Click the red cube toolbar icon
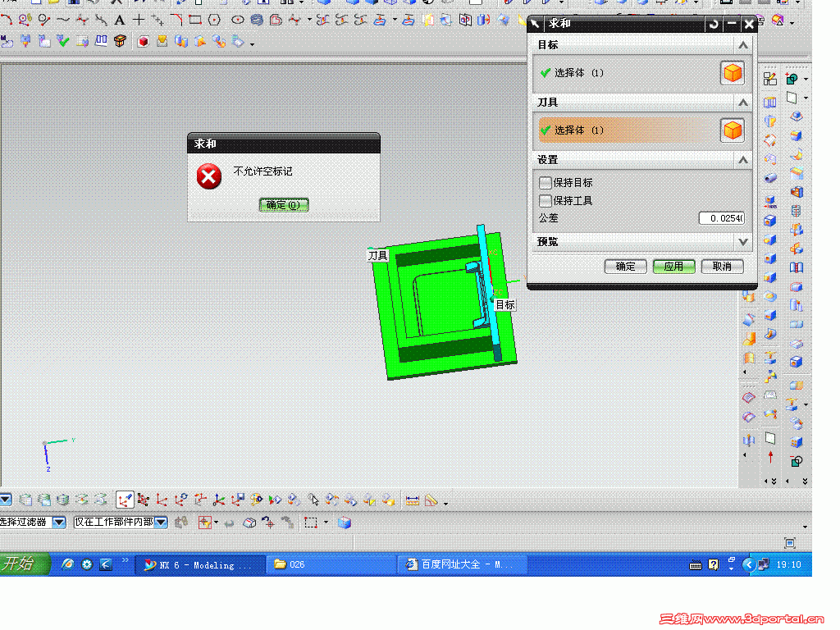Image resolution: width=840 pixels, height=630 pixels. pos(143,41)
